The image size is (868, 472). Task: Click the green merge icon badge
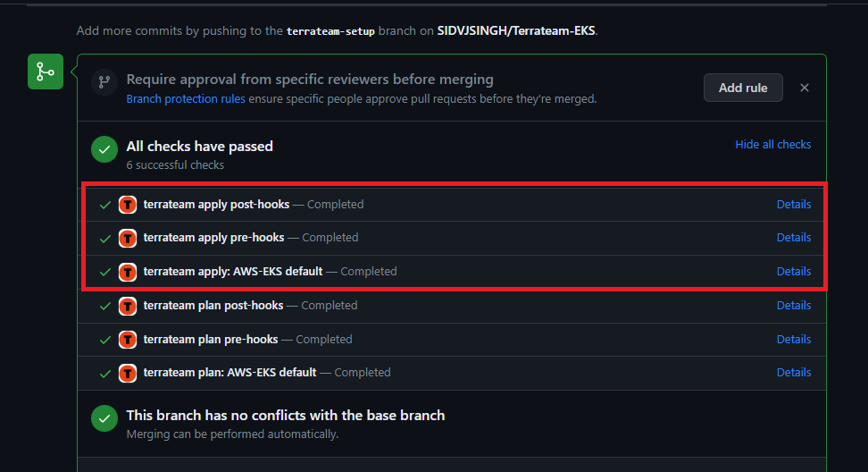point(46,72)
